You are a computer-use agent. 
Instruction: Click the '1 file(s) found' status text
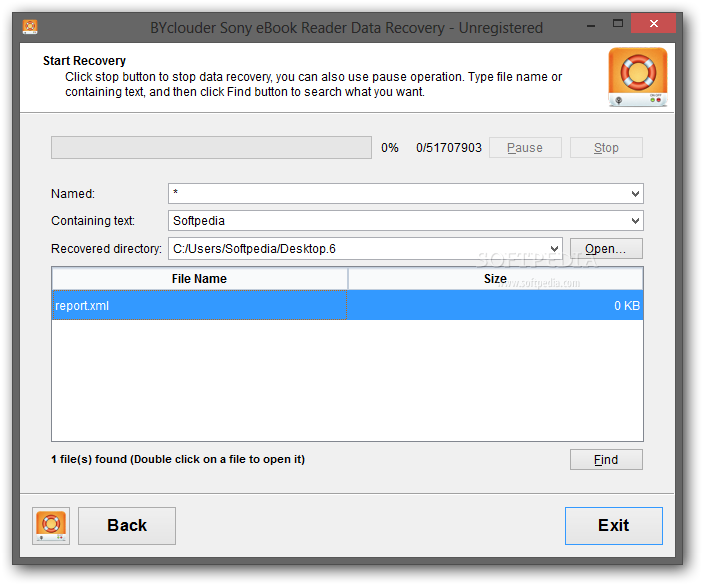click(x=178, y=459)
